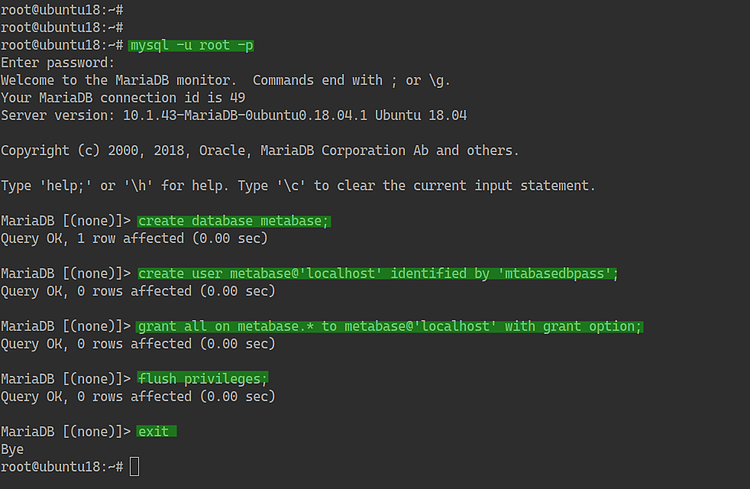The height and width of the screenshot is (489, 750).
Task: Click the highlighted 'flush privileges;' command
Action: pyautogui.click(x=202, y=379)
